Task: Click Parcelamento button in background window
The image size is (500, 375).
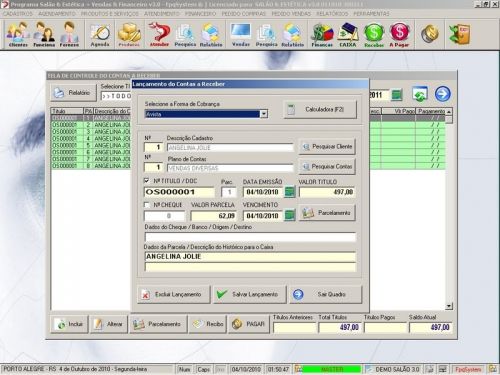Action: click(158, 324)
